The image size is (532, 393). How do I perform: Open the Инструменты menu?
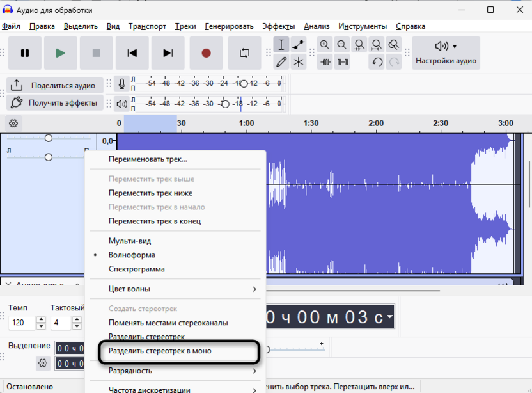[363, 26]
